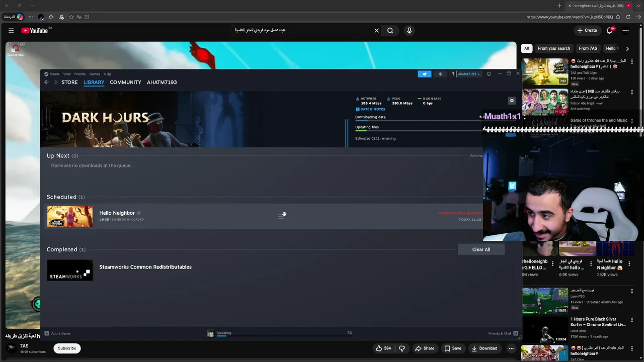Open the PATCH NOTES link for Dark Hours
Image resolution: width=644 pixels, height=362 pixels.
pos(370,109)
